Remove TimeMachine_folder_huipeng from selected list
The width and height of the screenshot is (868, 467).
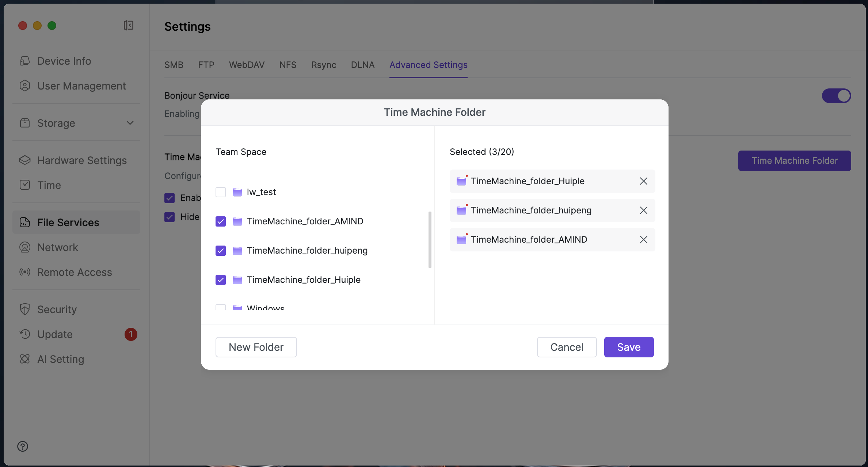coord(643,210)
